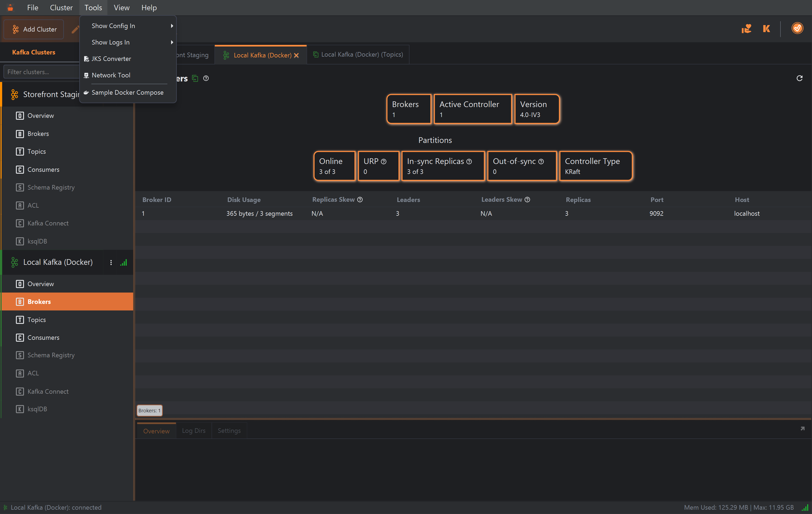Open the Show Config In submenu
This screenshot has height=514, width=812.
tap(128, 26)
